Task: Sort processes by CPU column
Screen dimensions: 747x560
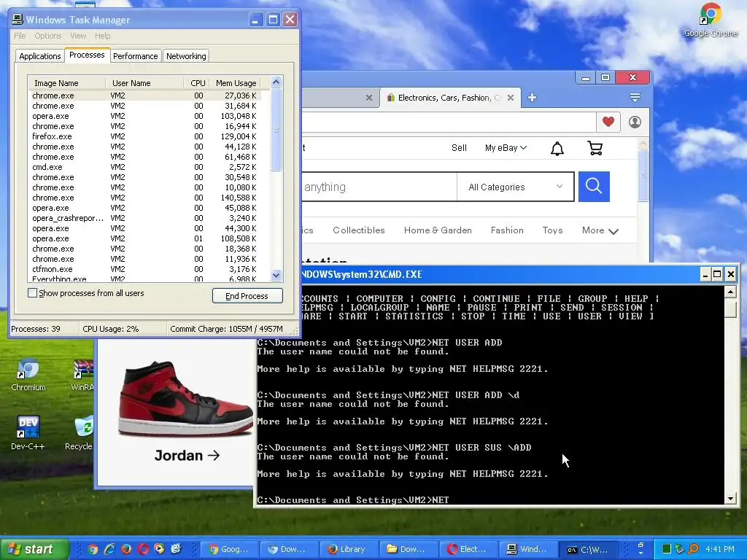Action: coord(197,83)
